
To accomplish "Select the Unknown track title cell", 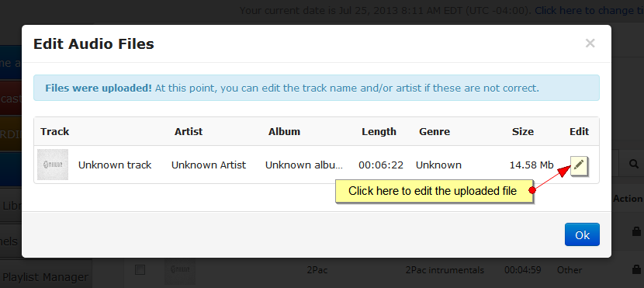I will pyautogui.click(x=115, y=165).
